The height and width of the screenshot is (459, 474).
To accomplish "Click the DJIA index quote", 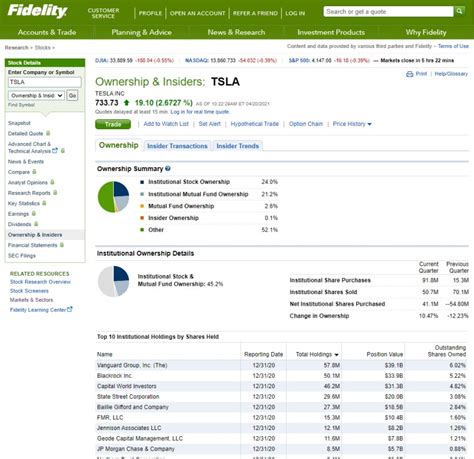I will 135,61.
